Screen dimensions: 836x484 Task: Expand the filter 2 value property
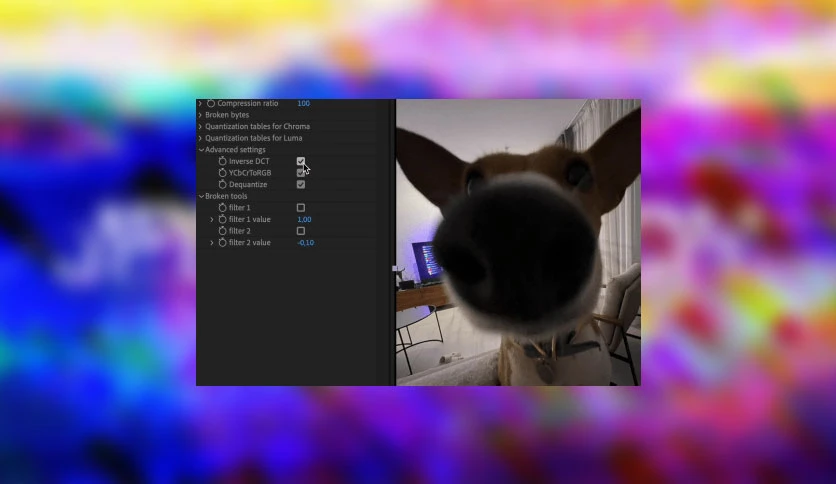pos(212,243)
